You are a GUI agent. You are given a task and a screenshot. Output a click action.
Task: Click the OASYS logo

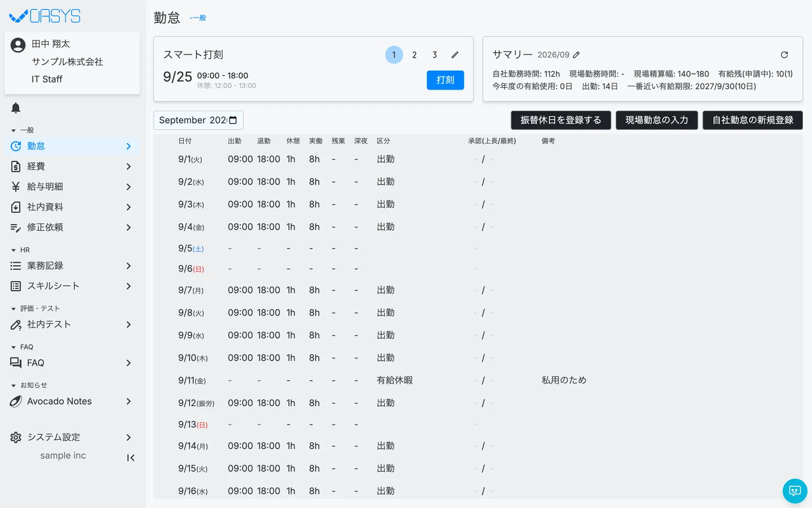(45, 16)
